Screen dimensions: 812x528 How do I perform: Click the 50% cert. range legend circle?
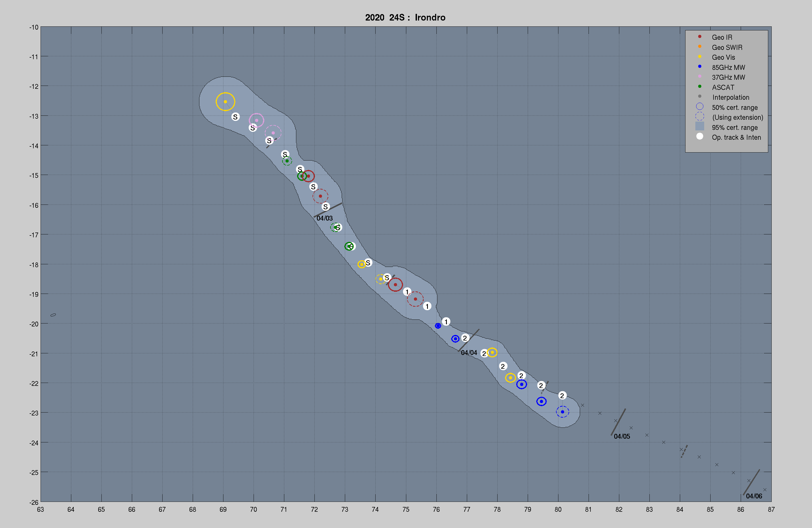click(699, 107)
